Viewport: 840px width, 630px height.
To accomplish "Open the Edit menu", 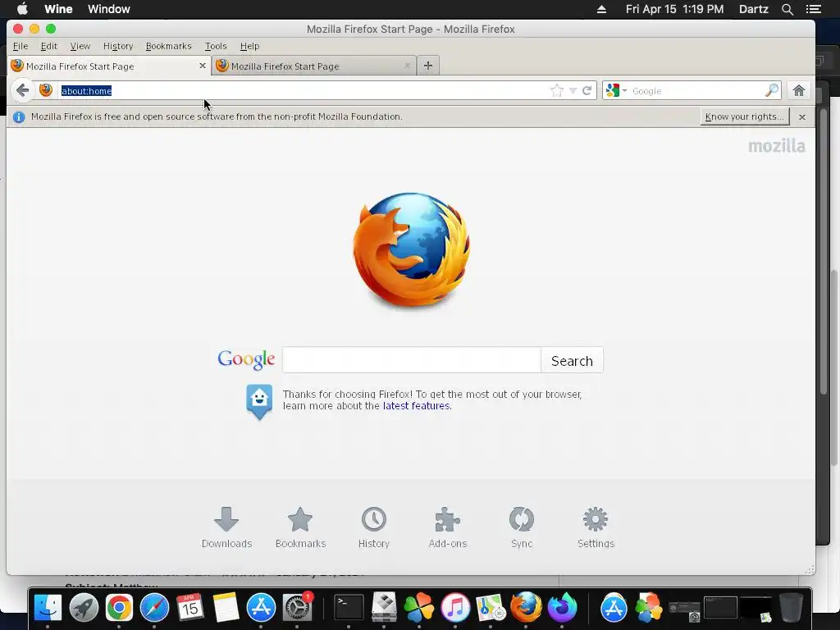I will click(48, 46).
